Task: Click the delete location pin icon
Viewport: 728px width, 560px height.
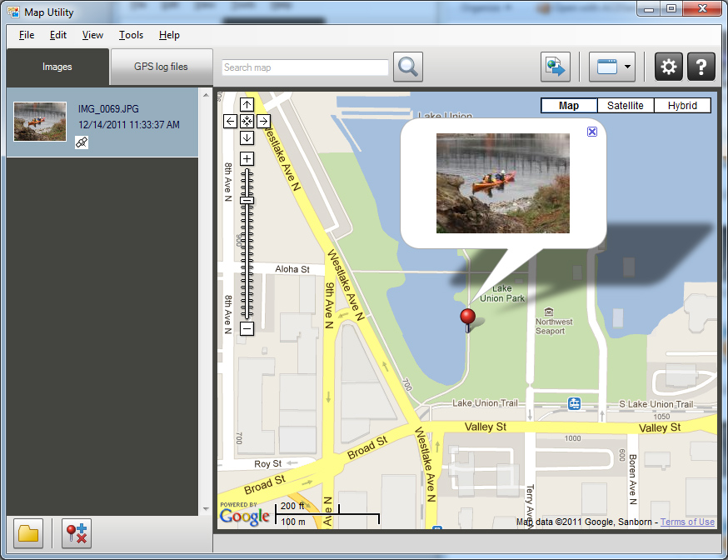Action: 76,533
